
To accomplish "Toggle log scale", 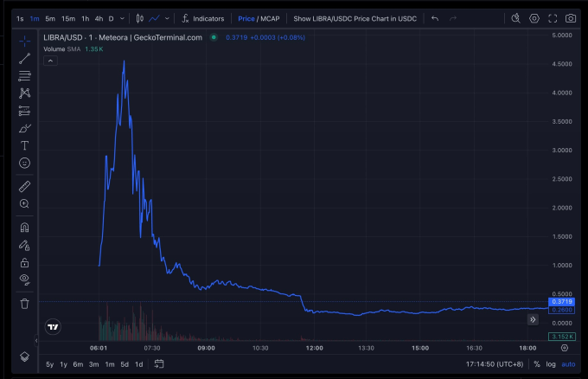I will (x=551, y=364).
